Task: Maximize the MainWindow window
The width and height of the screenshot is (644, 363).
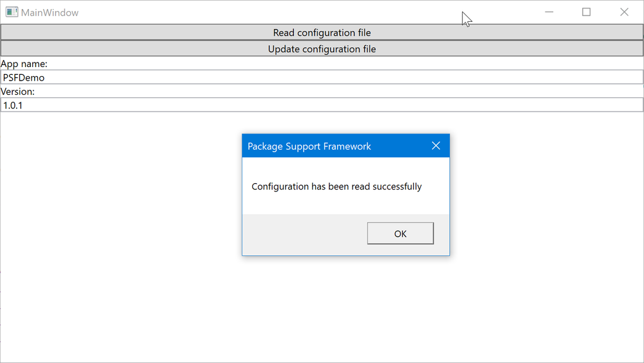Action: point(586,12)
